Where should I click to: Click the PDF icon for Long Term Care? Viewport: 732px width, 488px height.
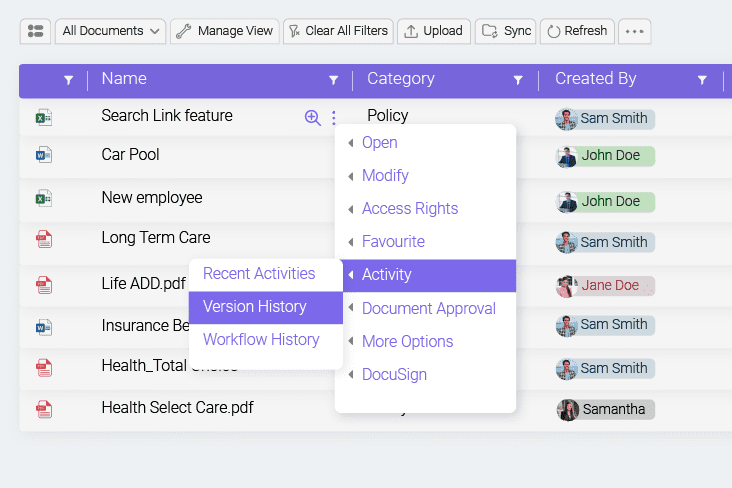[x=44, y=239]
